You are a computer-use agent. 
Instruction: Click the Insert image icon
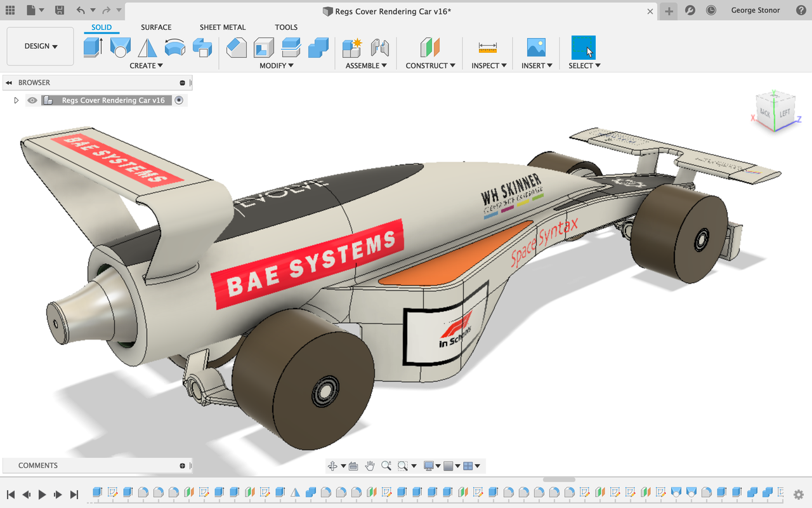tap(536, 48)
